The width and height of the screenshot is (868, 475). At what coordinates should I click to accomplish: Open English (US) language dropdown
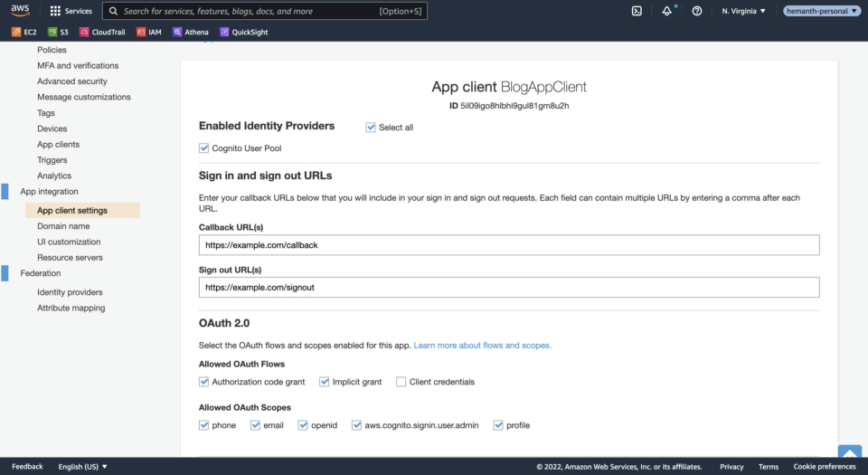point(82,467)
